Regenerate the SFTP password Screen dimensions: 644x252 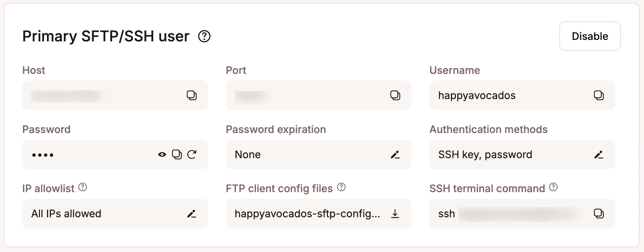tap(192, 154)
